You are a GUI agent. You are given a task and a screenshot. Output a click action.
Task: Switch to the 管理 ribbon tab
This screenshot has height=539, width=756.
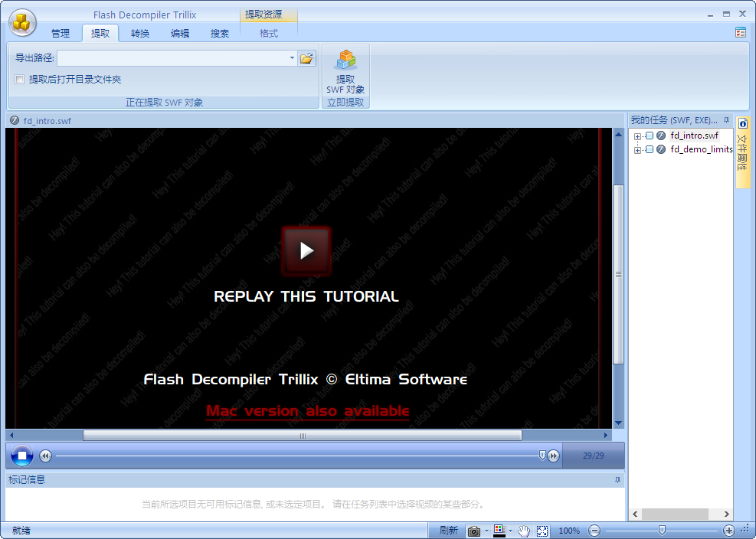coord(61,33)
